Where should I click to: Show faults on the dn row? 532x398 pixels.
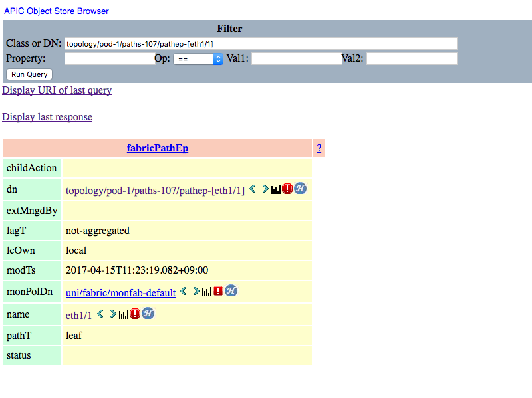click(287, 189)
